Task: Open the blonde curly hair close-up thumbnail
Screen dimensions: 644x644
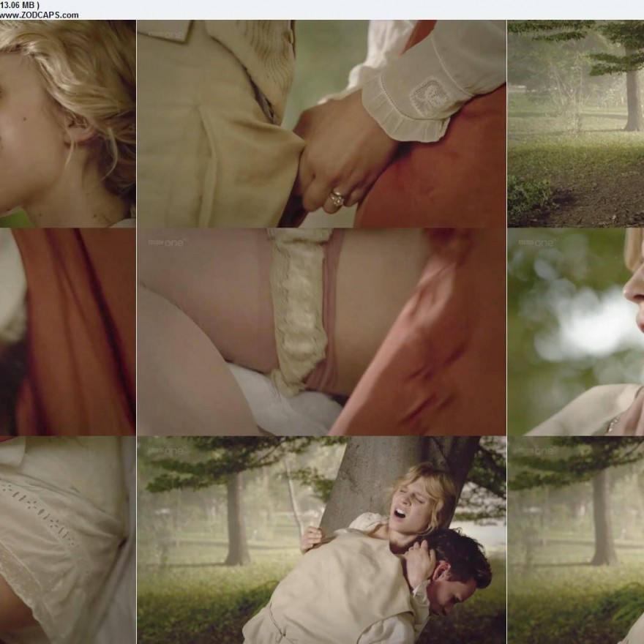Action: pyautogui.click(x=67, y=124)
